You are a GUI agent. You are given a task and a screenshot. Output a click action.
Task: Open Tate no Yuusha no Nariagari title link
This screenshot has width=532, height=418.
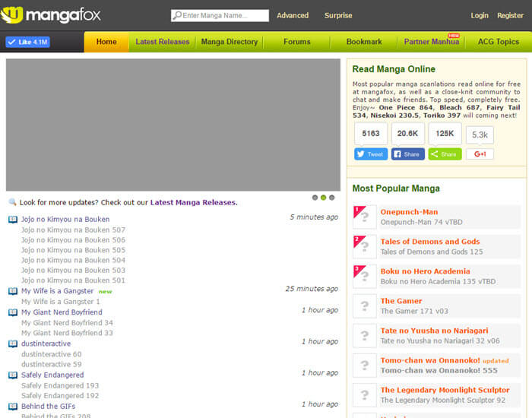coord(434,331)
